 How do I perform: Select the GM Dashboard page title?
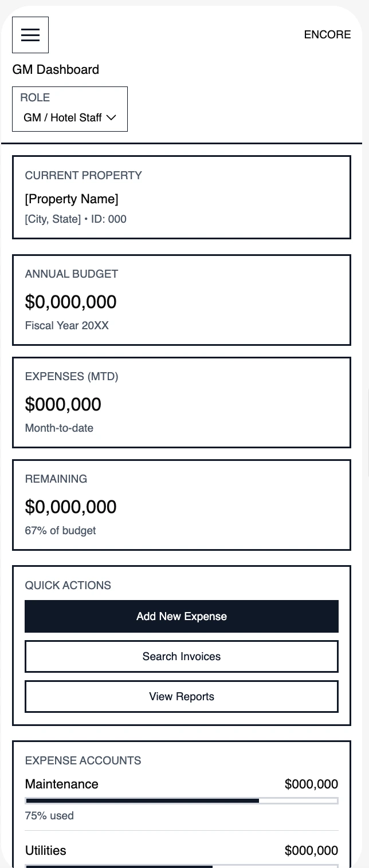point(56,70)
